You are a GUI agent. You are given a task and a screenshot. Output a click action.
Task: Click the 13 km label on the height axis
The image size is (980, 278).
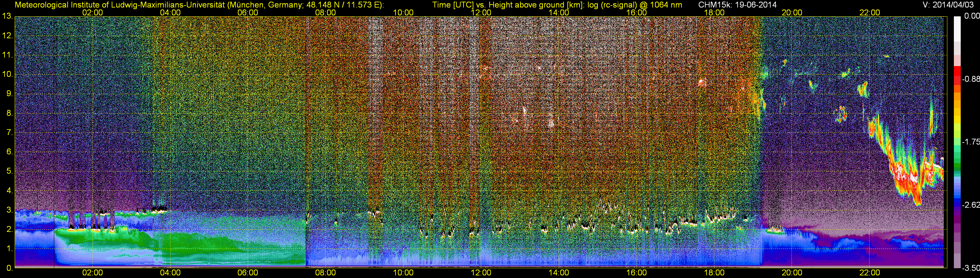tap(7, 16)
